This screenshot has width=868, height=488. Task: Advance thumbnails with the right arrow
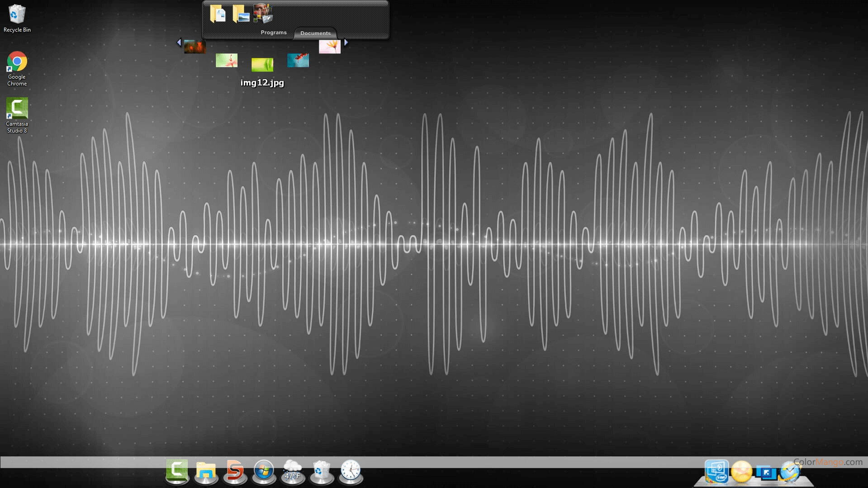click(x=346, y=43)
